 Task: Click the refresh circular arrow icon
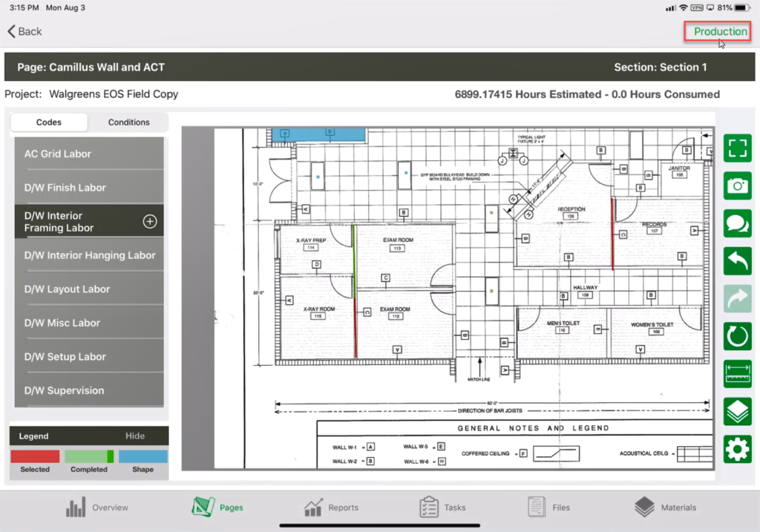(737, 336)
